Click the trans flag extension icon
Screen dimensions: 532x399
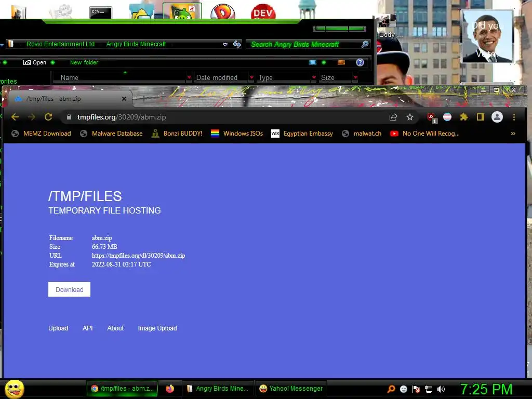[x=447, y=117]
